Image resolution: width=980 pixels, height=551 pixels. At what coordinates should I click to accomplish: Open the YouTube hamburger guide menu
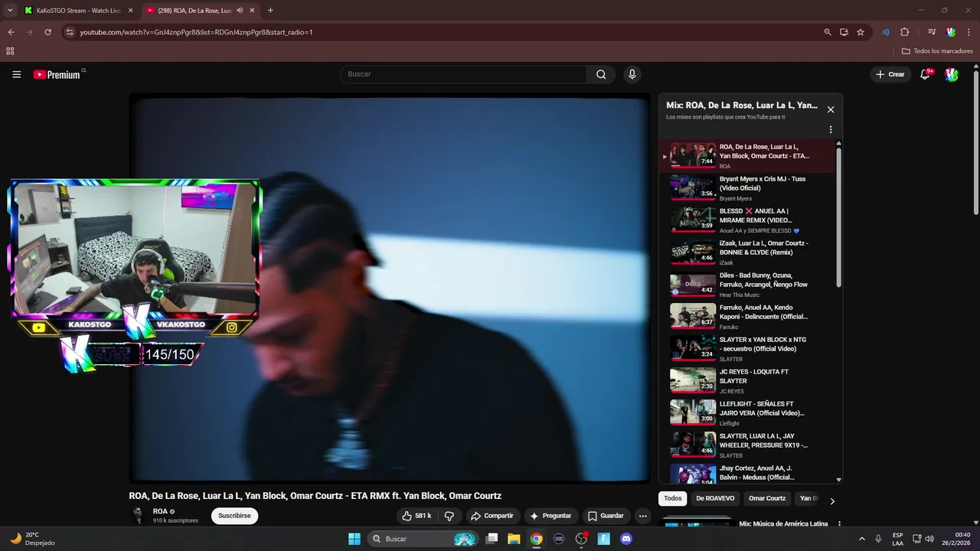(16, 74)
